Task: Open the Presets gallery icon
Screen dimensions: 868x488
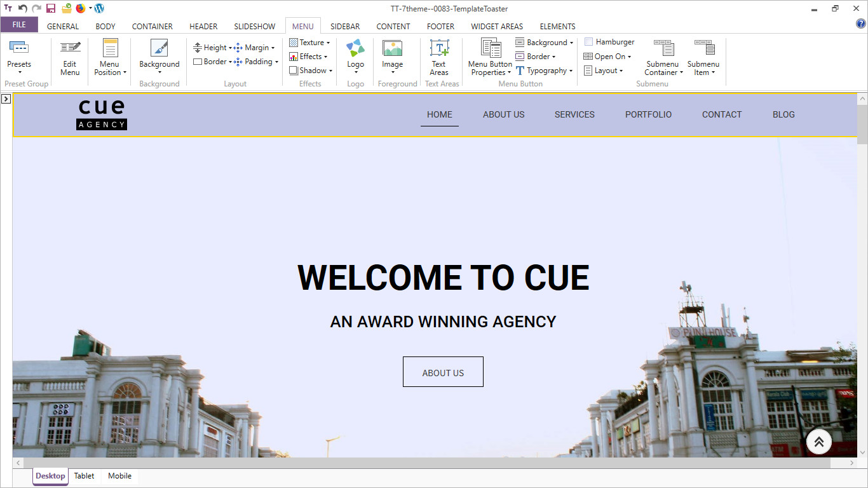Action: tap(19, 49)
